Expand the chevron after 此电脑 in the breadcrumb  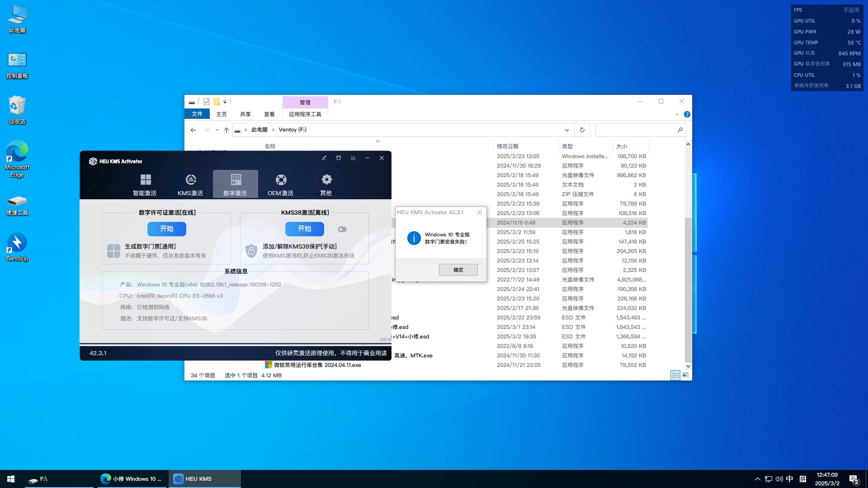(273, 130)
